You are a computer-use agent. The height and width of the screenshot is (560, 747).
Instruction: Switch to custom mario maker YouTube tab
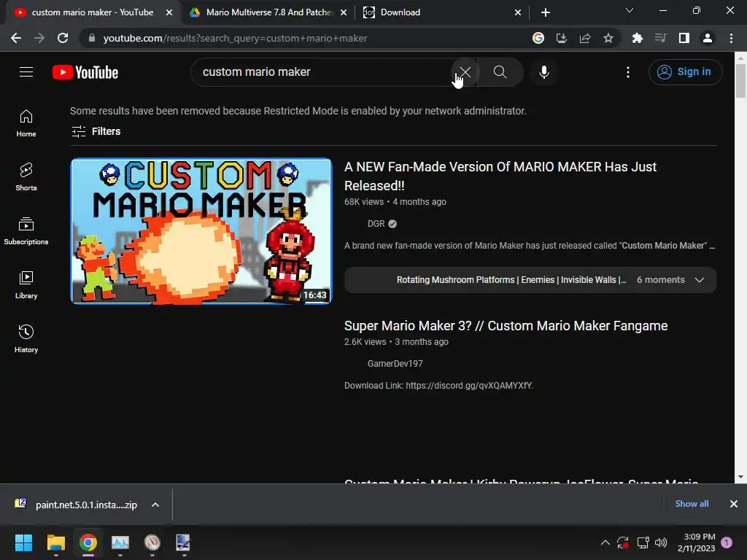coord(92,12)
